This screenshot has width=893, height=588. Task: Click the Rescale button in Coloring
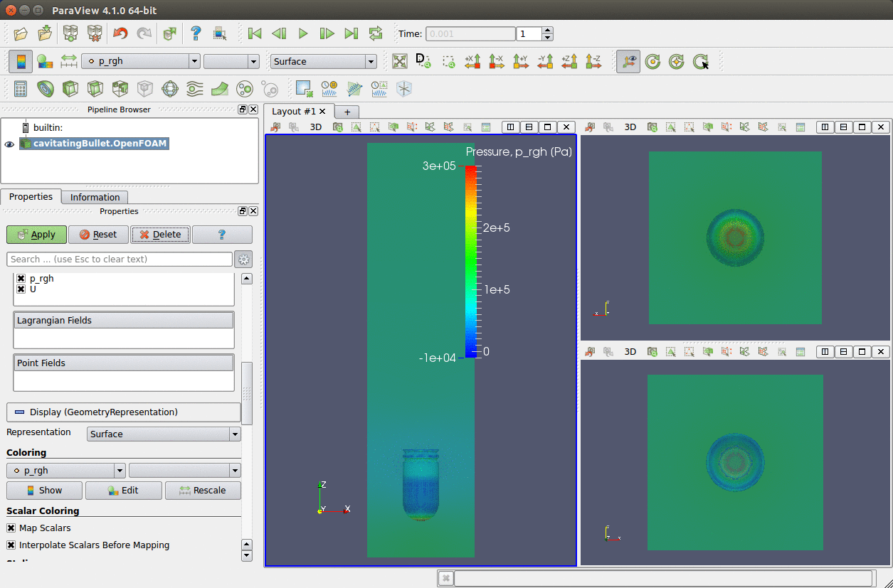click(x=203, y=491)
